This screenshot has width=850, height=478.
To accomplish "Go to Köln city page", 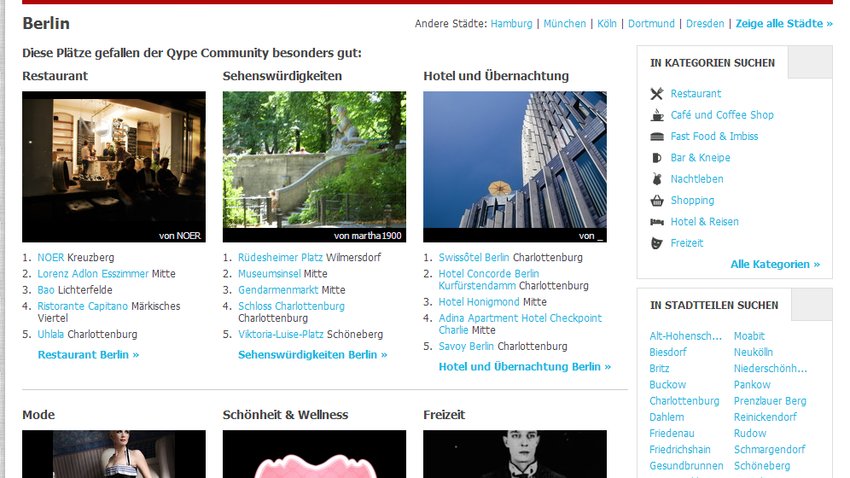I will tap(607, 23).
